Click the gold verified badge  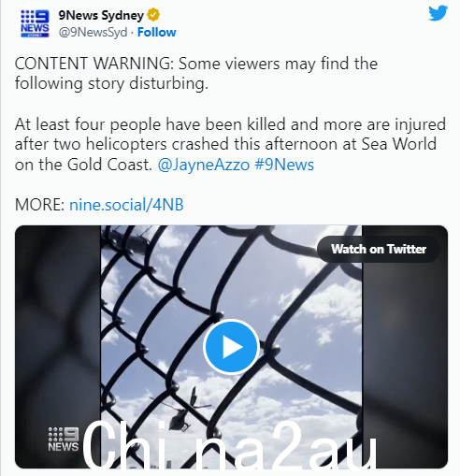pyautogui.click(x=153, y=15)
